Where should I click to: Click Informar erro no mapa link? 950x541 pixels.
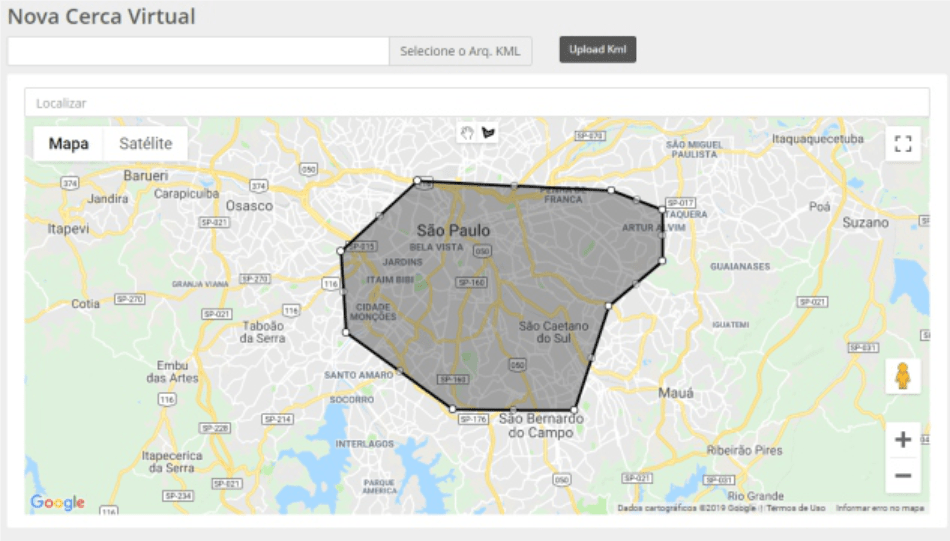pos(880,508)
